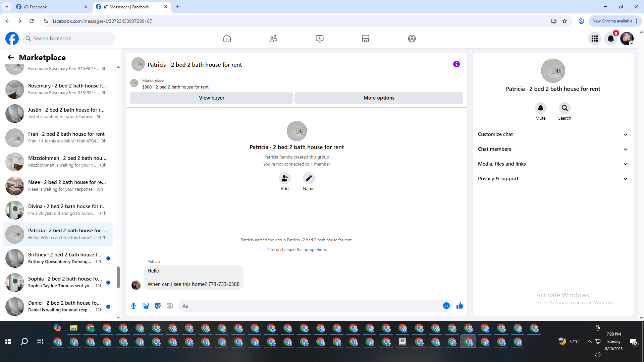The image size is (644, 362).
Task: Open notifications bell with 8 badge
Action: 611,39
